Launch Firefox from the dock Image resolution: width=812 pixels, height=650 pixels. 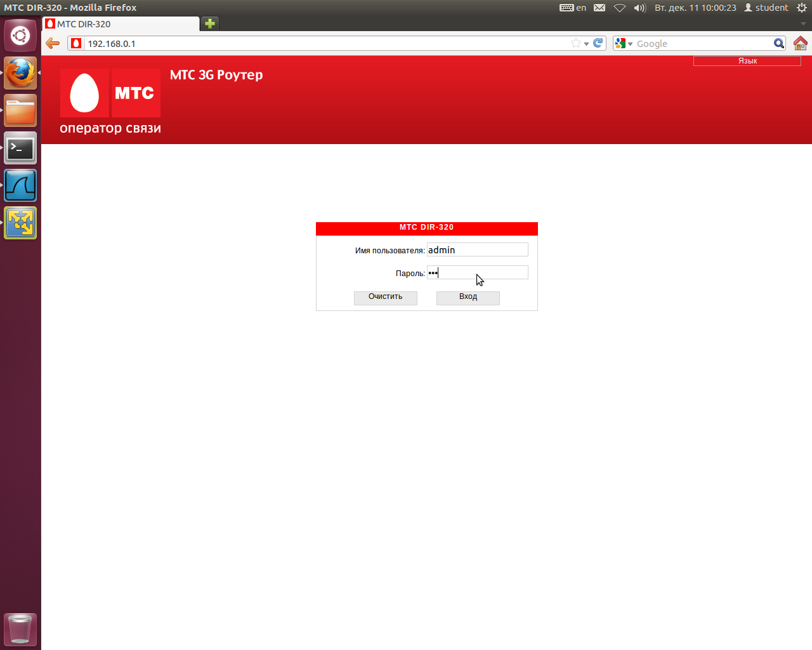coord(20,73)
